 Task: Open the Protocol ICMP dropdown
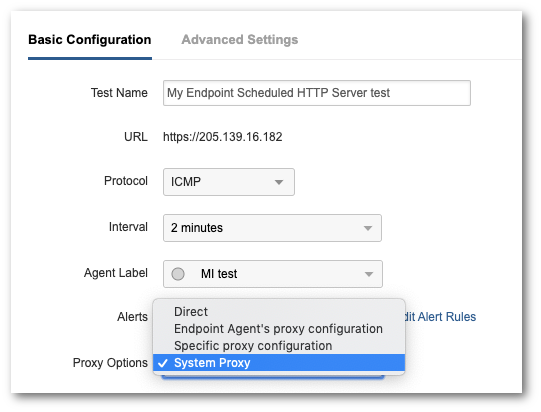click(229, 182)
